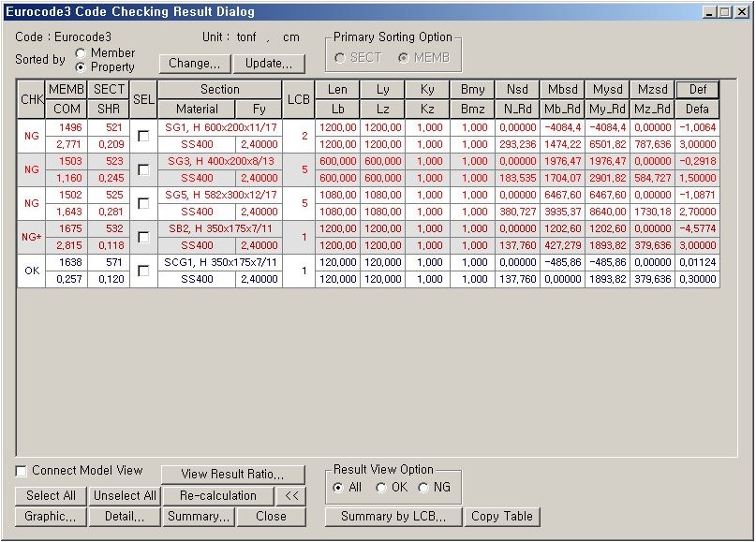The width and height of the screenshot is (756, 542).
Task: Show only NG results
Action: pos(423,488)
